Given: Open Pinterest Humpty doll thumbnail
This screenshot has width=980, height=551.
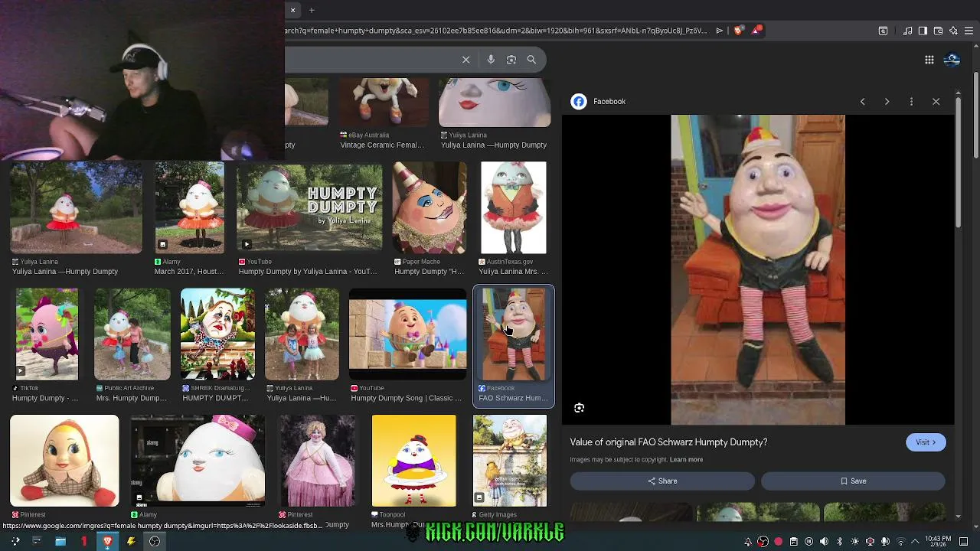Looking at the screenshot, I should click(x=64, y=461).
